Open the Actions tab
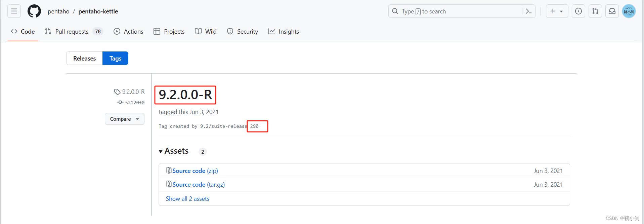Image resolution: width=644 pixels, height=224 pixels. (129, 31)
